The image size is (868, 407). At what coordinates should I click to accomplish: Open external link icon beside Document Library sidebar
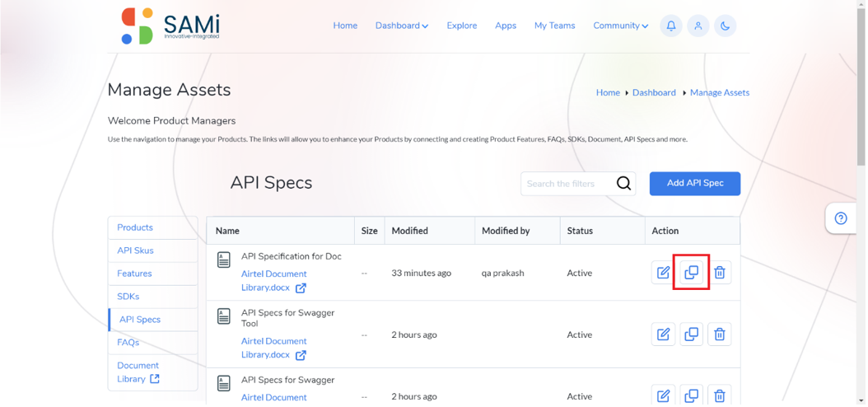(x=155, y=379)
